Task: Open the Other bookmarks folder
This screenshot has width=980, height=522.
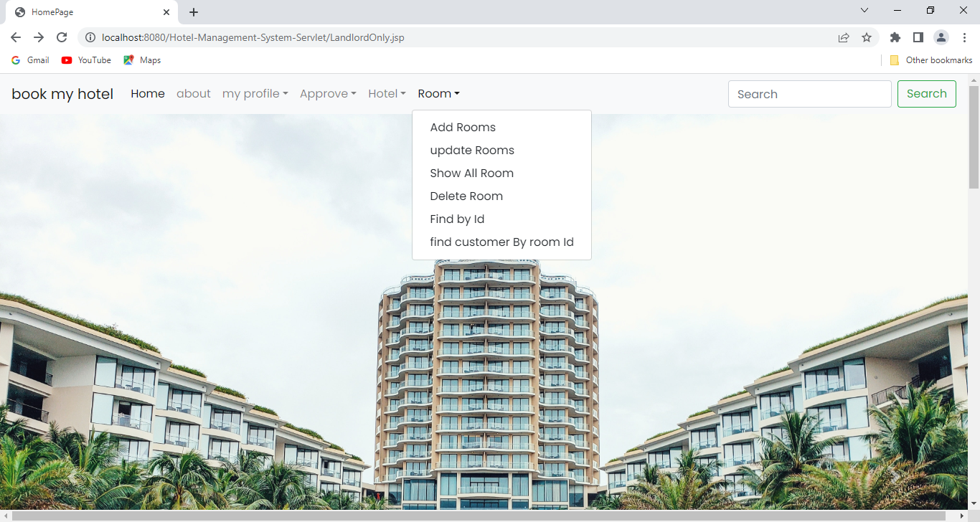Action: (931, 60)
